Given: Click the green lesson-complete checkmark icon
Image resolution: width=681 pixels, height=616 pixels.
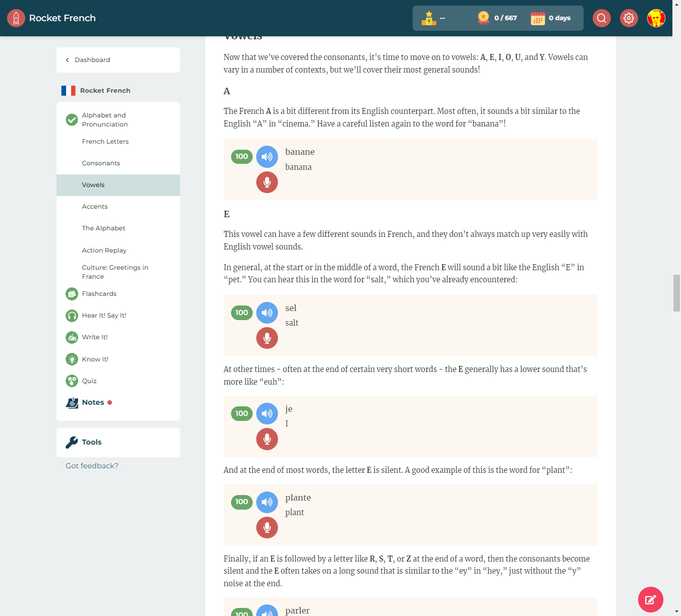Looking at the screenshot, I should tap(72, 120).
